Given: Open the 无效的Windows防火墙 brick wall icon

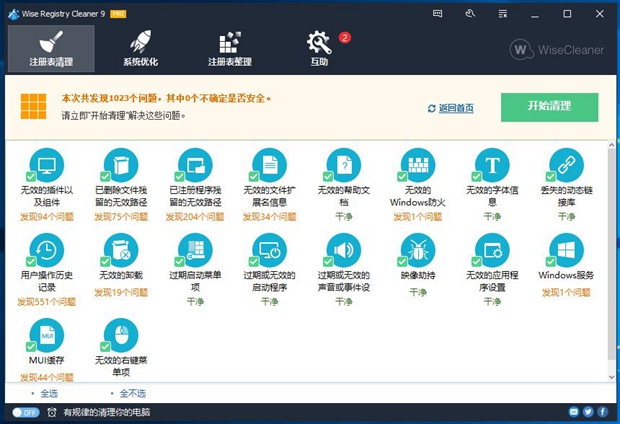Looking at the screenshot, I should click(418, 165).
